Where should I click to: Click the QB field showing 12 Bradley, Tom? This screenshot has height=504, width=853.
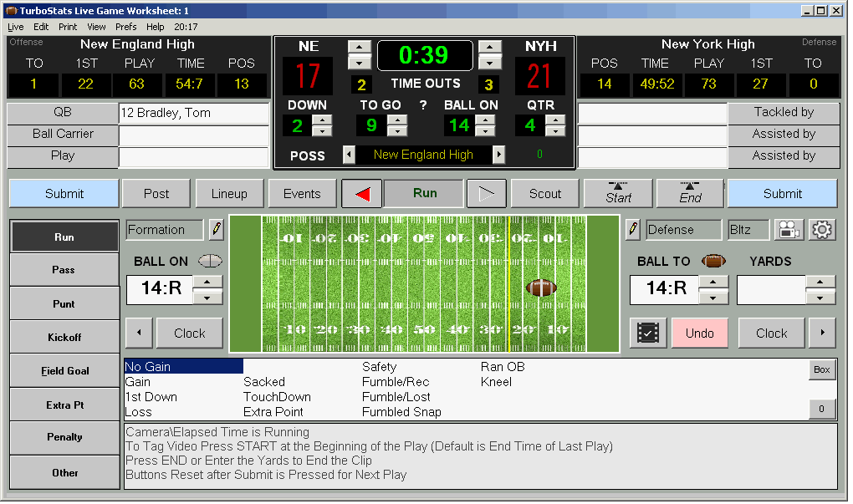(194, 113)
